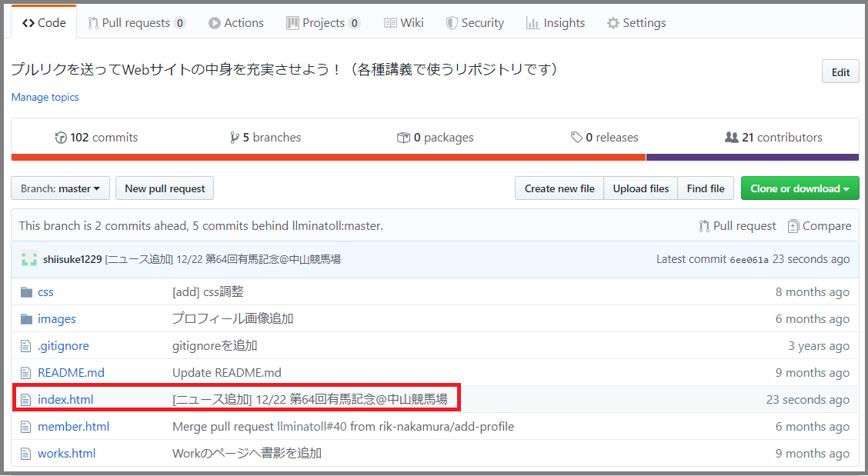This screenshot has height=476, width=868.
Task: Open the Settings tab
Action: pyautogui.click(x=636, y=22)
